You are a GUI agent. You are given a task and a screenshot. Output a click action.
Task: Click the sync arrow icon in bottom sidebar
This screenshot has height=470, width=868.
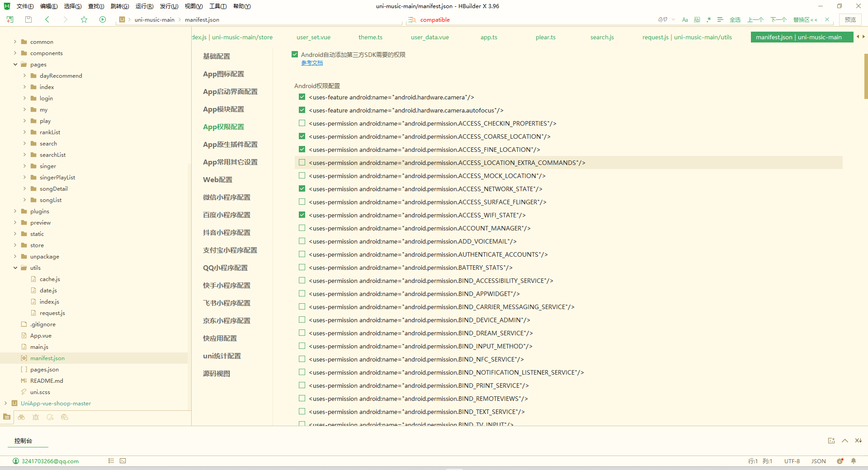coord(50,417)
